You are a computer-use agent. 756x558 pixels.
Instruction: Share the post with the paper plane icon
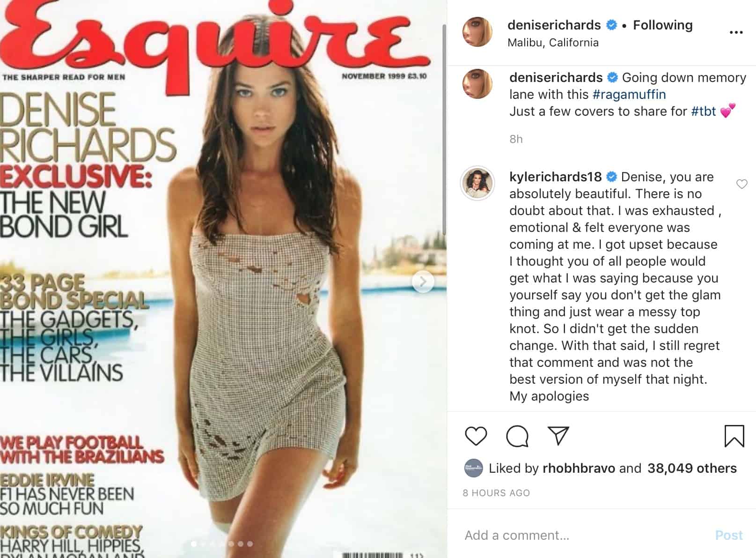tap(558, 436)
